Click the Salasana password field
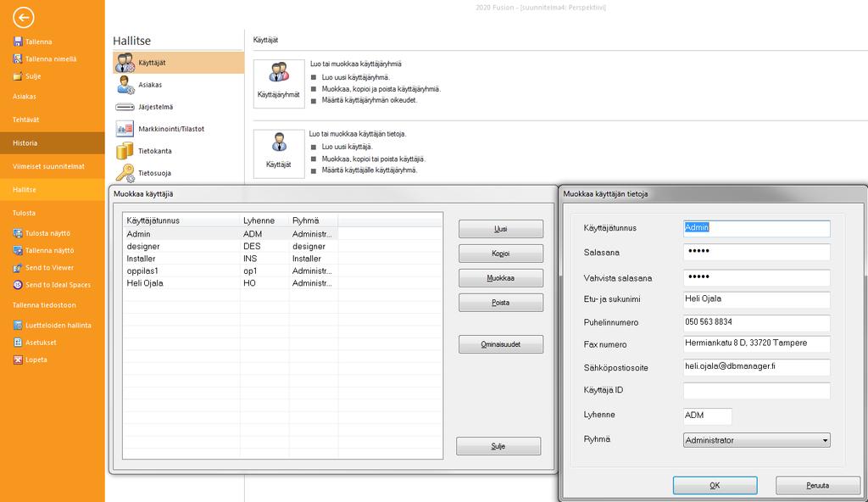The width and height of the screenshot is (868, 502). click(x=757, y=252)
